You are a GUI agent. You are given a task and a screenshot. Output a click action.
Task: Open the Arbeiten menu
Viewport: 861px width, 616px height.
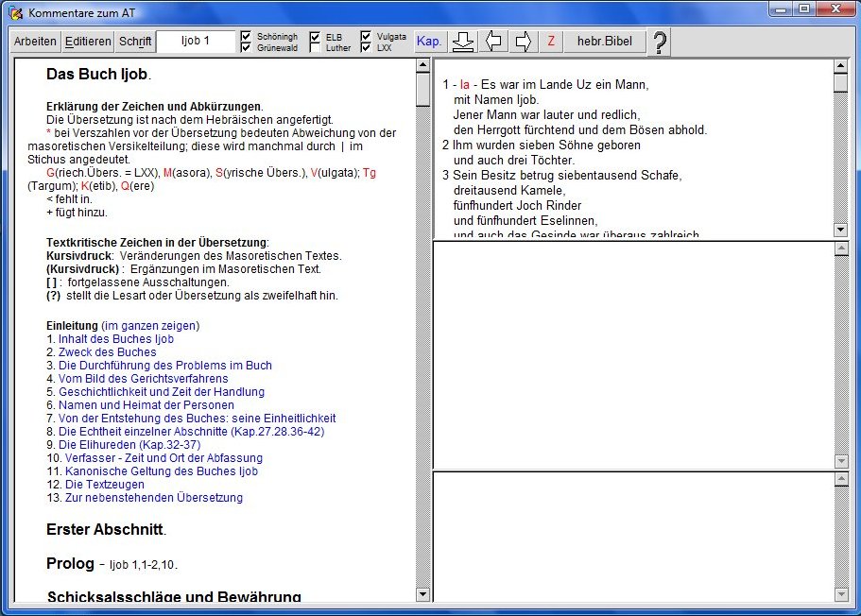point(35,42)
